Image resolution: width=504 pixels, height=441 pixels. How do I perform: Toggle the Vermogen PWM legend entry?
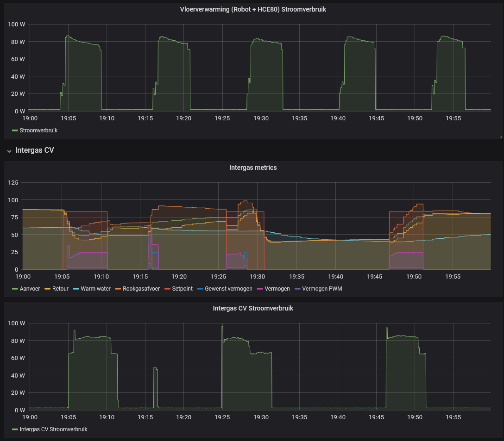tap(322, 289)
